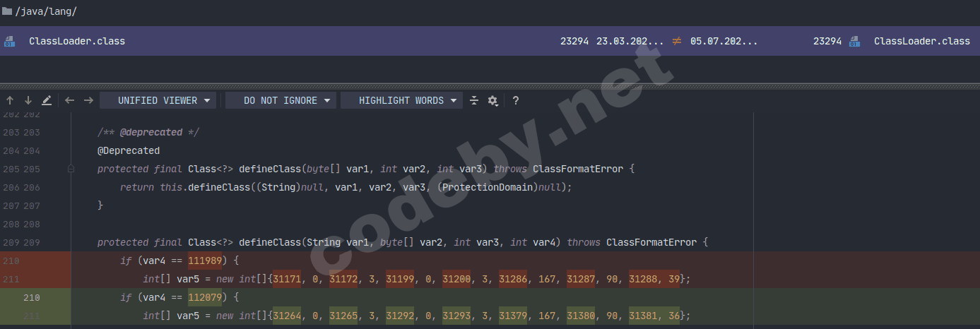Click the /** @deprecated */ comment line

point(150,132)
